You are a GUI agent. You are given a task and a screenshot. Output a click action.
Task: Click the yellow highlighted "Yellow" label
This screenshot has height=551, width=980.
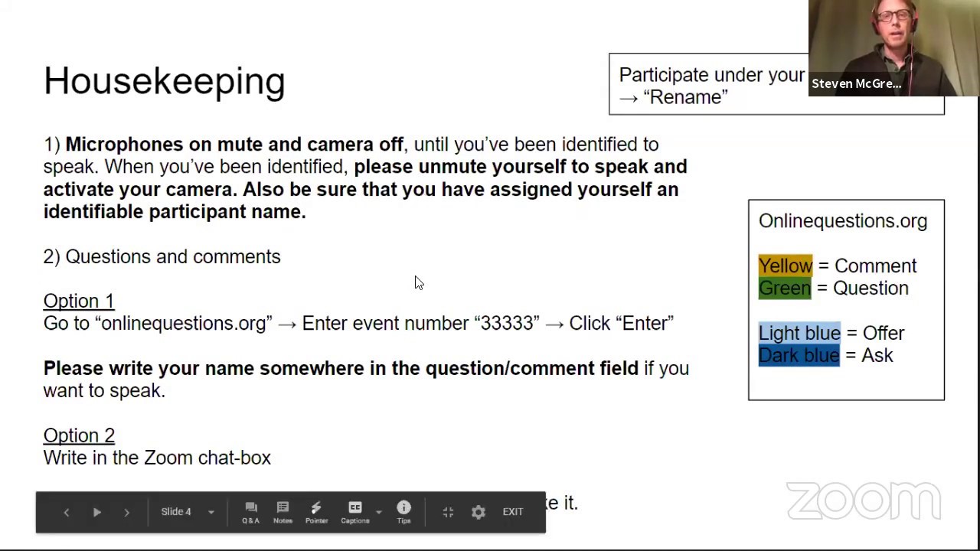(786, 266)
